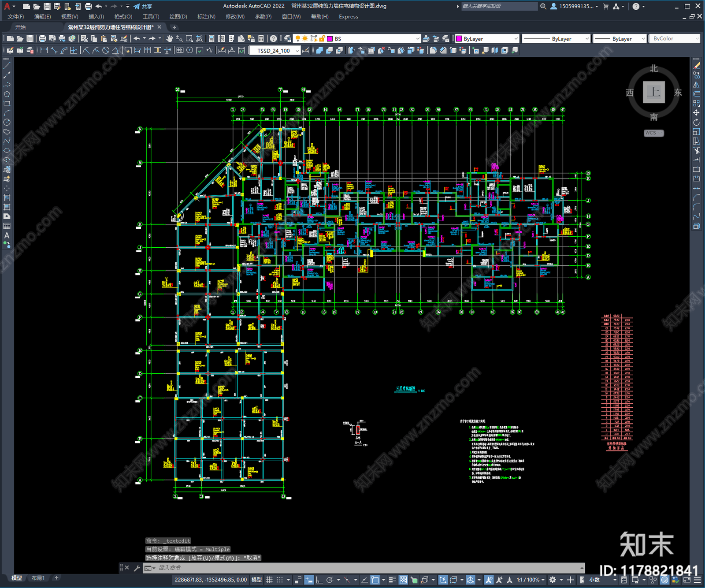Open the Layer Properties Manager icon
The image size is (705, 588).
pyautogui.click(x=287, y=39)
